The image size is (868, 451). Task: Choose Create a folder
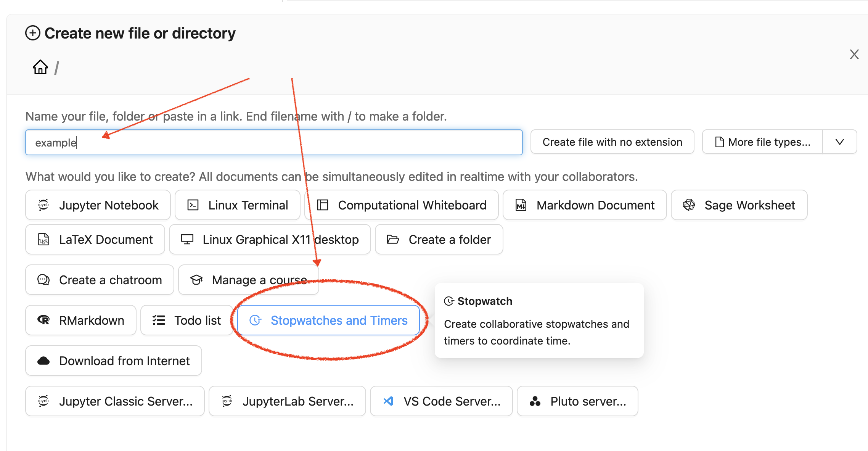[x=439, y=240]
